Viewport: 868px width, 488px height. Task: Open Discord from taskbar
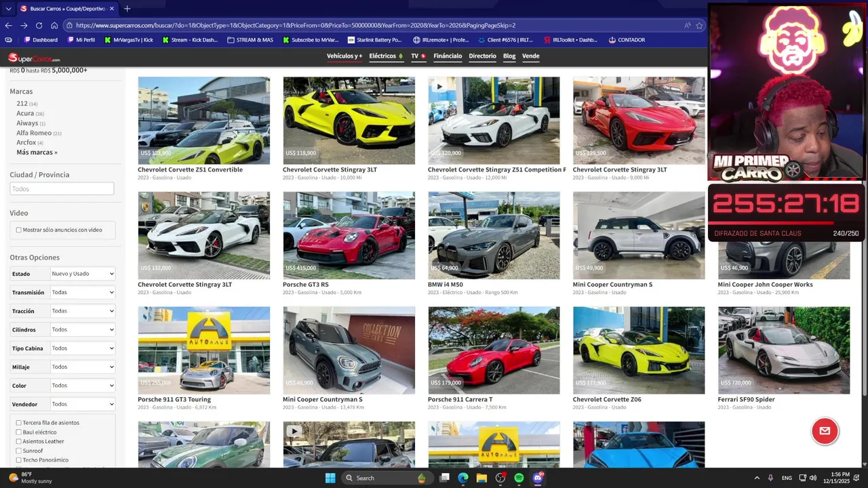click(538, 478)
